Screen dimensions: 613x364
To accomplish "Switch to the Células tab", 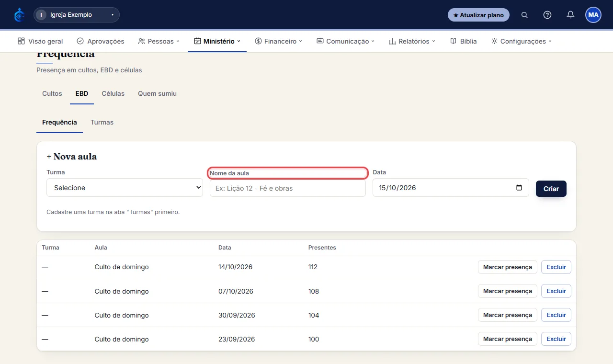I will (113, 93).
